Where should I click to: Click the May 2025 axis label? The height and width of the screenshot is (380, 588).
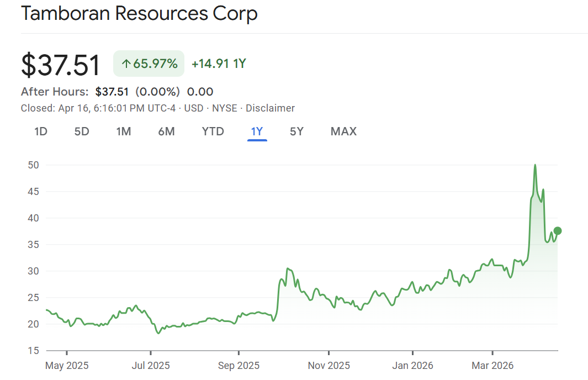pyautogui.click(x=67, y=366)
